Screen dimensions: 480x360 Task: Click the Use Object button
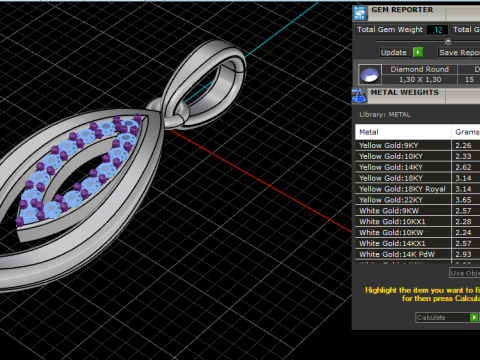pyautogui.click(x=465, y=273)
